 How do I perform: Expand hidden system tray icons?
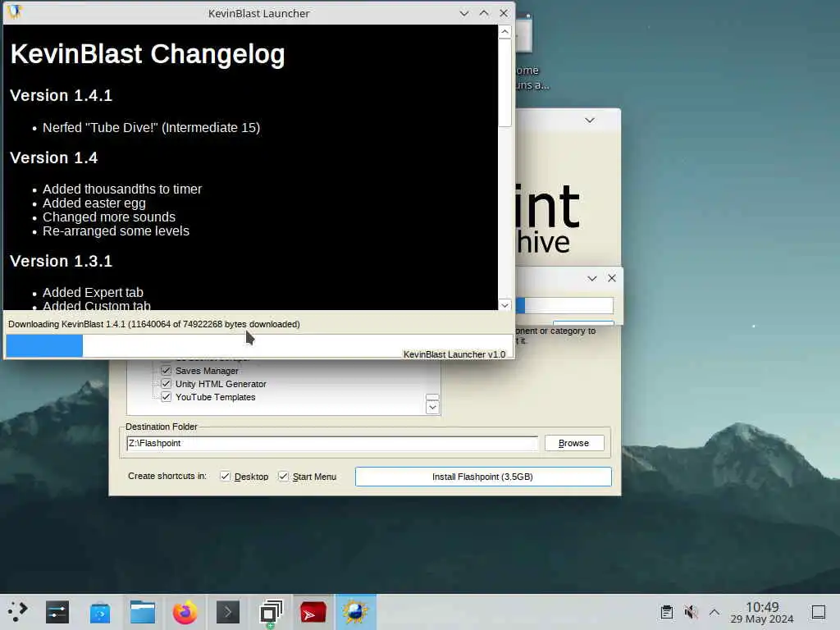tap(714, 612)
